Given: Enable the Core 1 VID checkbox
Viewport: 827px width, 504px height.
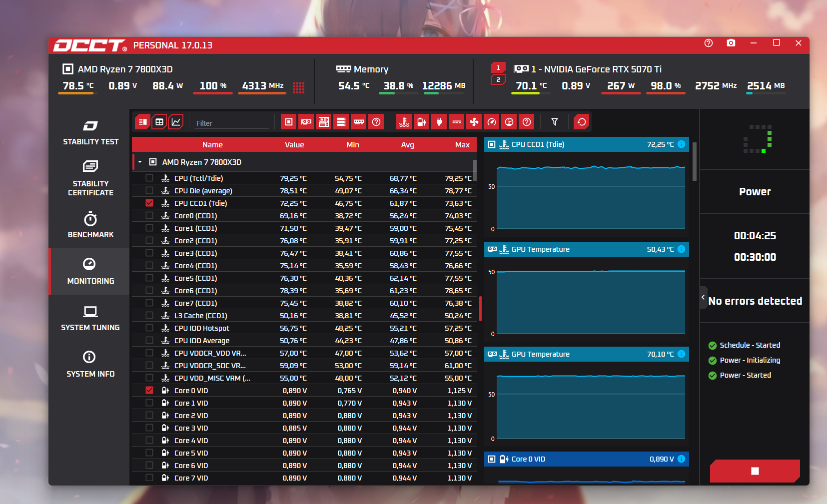Looking at the screenshot, I should point(149,403).
